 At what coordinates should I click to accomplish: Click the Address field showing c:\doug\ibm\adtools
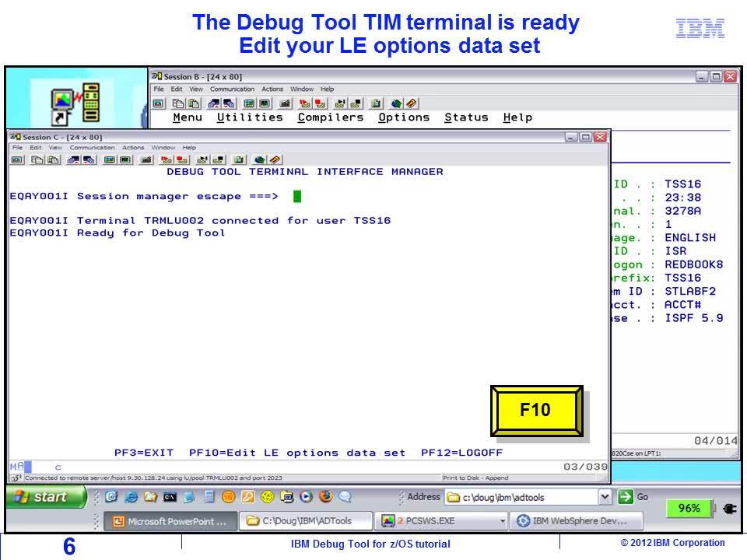(x=522, y=497)
